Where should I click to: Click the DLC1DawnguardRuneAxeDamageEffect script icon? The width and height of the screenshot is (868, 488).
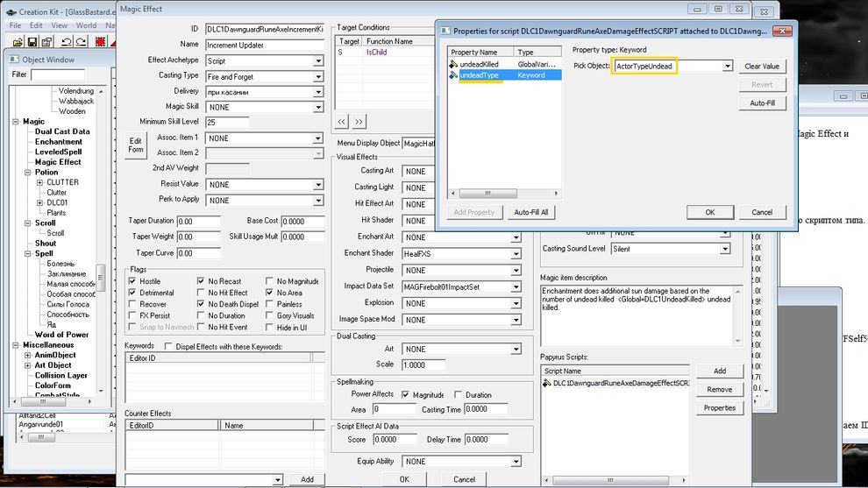tap(547, 384)
